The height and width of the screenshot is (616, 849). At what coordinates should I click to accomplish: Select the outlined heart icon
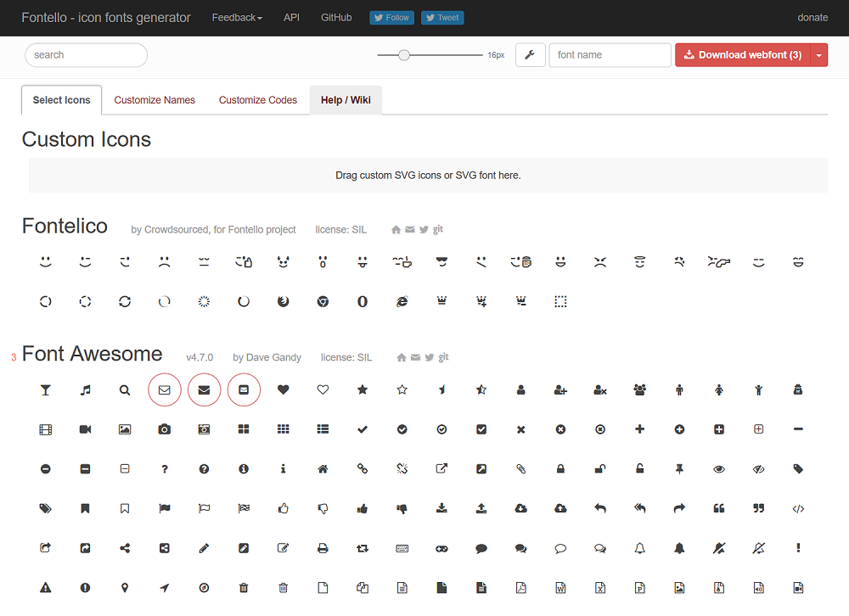coord(323,389)
